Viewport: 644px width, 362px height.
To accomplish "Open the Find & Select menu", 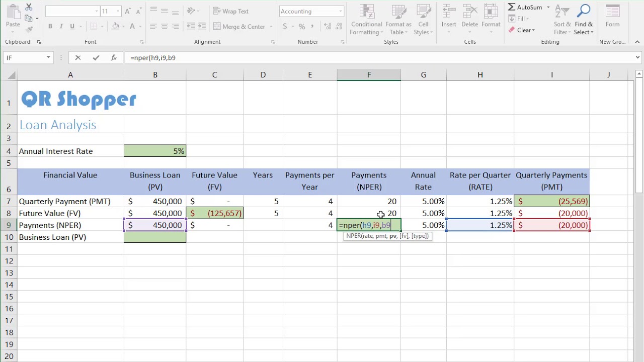I will click(x=584, y=20).
